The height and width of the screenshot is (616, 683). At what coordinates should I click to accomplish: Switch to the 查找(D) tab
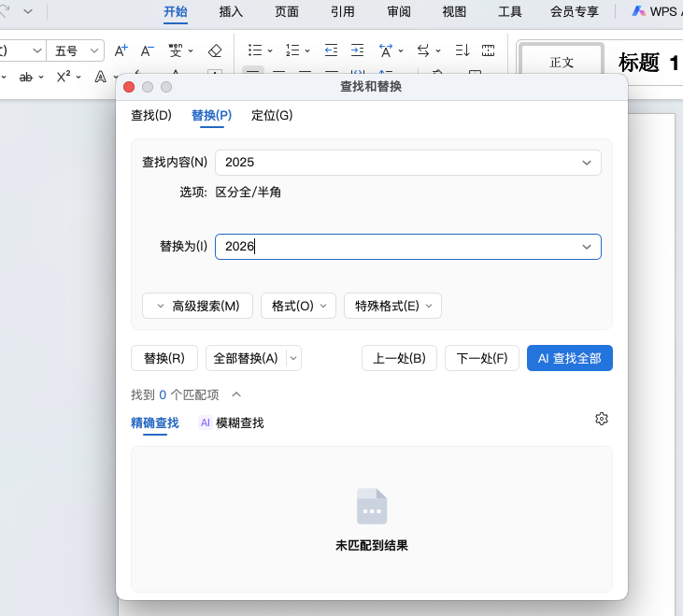(151, 116)
